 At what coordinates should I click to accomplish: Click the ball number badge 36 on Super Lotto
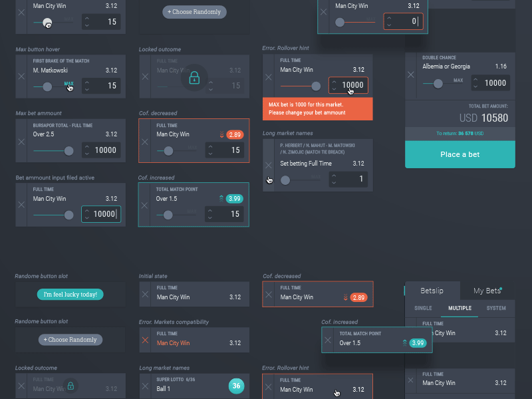(236, 386)
